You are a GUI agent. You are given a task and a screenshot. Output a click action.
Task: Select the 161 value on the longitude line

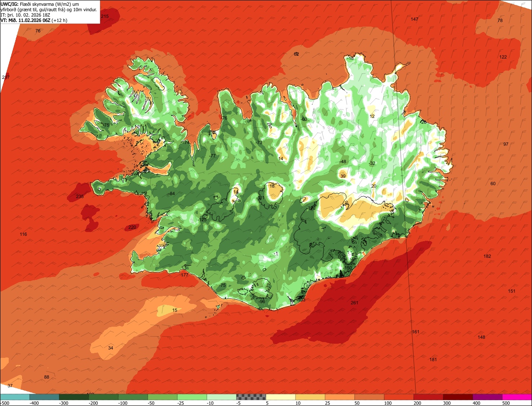[416, 332]
